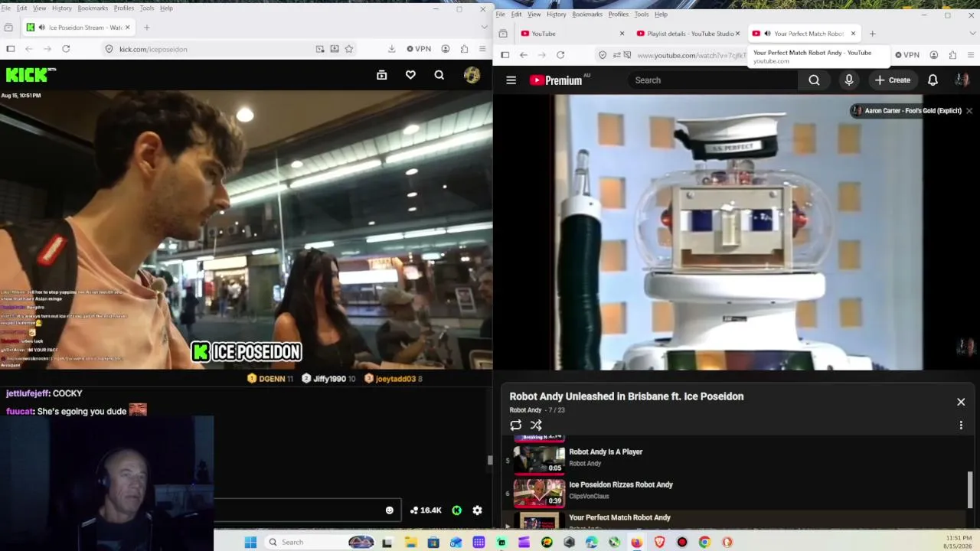Screen dimensions: 980x551
Task: Open extensions in the Kick browser window
Action: [464, 49]
